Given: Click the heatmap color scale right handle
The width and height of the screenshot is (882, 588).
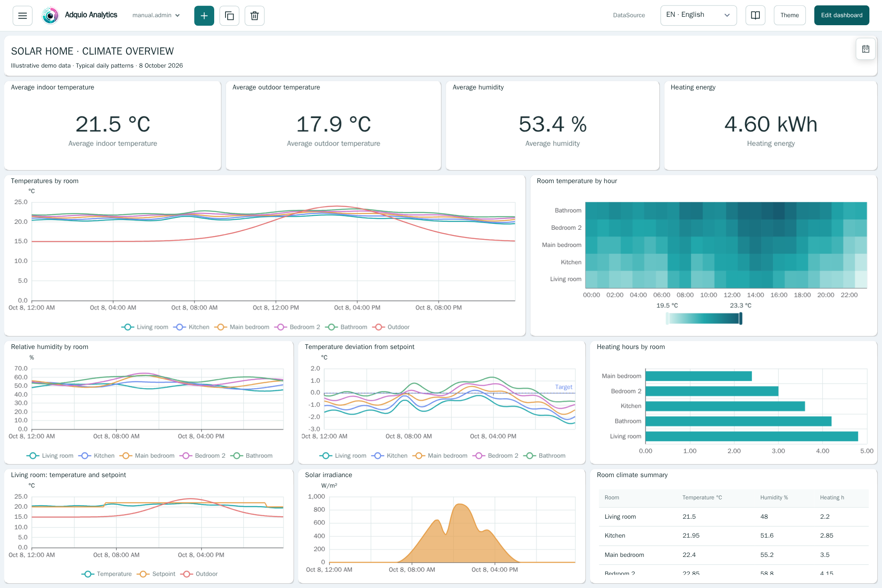Looking at the screenshot, I should pyautogui.click(x=740, y=319).
